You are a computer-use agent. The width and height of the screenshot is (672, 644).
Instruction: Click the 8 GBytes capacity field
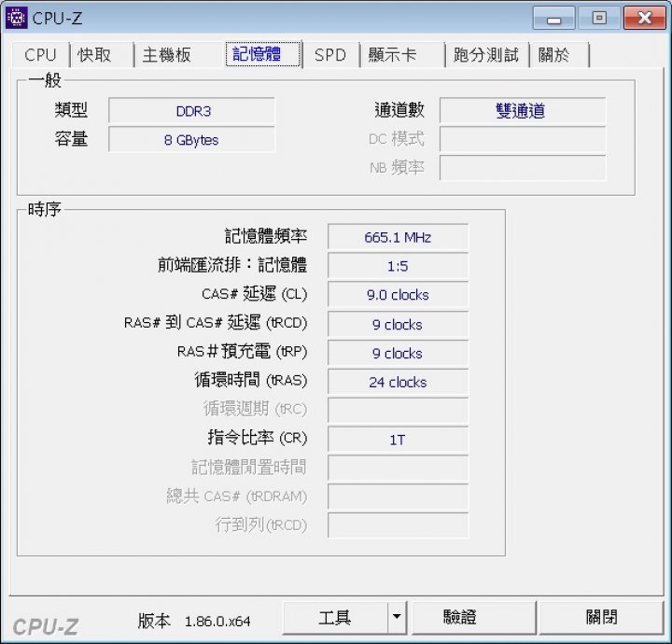point(191,140)
